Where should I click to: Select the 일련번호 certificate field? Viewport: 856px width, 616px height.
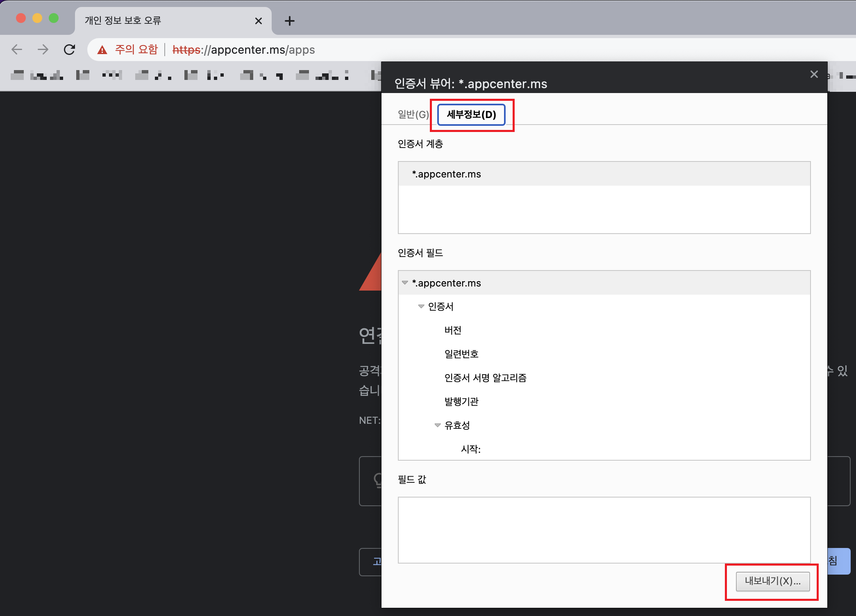point(461,354)
